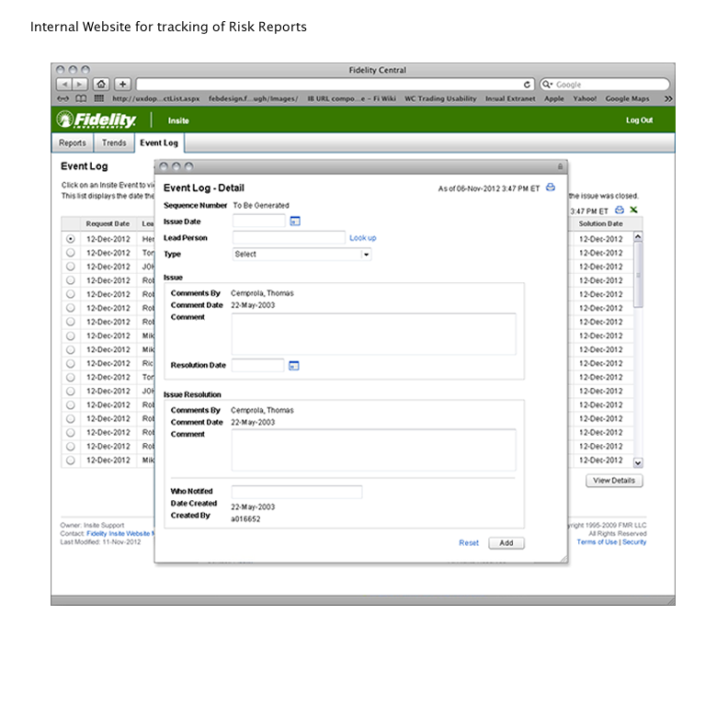Click the Fidelity logo
This screenshot has height=728, width=728.
pyautogui.click(x=97, y=120)
